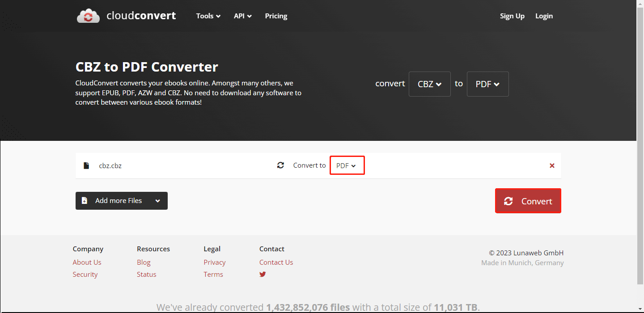Open the CBZ source format dropdown
This screenshot has height=313, width=644.
coord(429,84)
